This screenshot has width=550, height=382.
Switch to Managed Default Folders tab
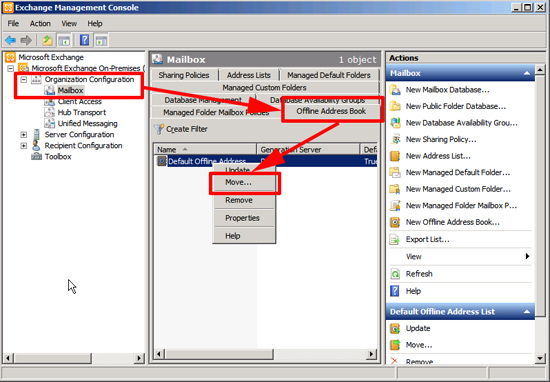click(329, 75)
